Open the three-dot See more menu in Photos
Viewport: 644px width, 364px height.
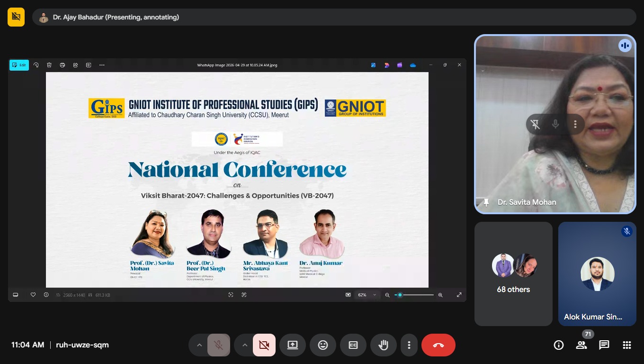[x=102, y=65]
